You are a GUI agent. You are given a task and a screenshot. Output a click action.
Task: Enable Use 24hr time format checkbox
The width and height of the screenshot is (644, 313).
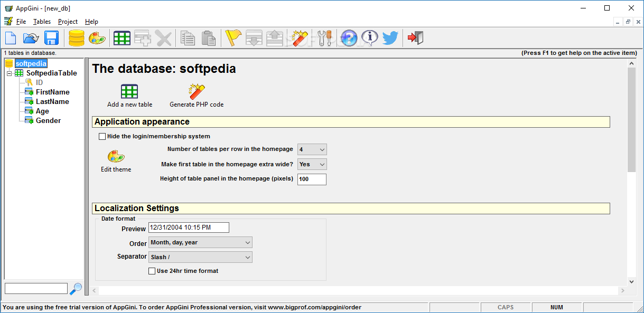pyautogui.click(x=152, y=271)
